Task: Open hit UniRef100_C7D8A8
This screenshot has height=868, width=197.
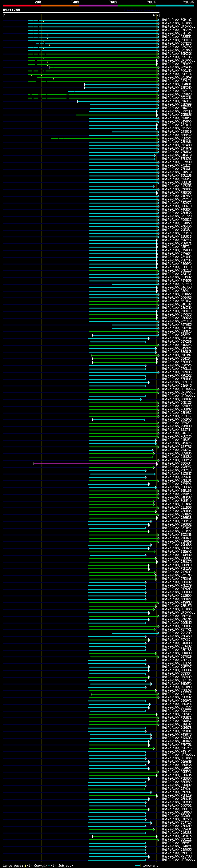Action: coord(177,579)
